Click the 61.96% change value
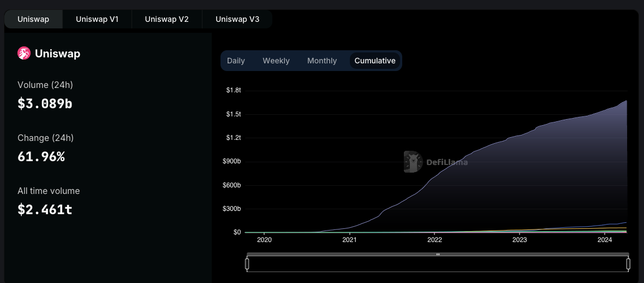Screen dimensions: 644x283 (x=41, y=157)
